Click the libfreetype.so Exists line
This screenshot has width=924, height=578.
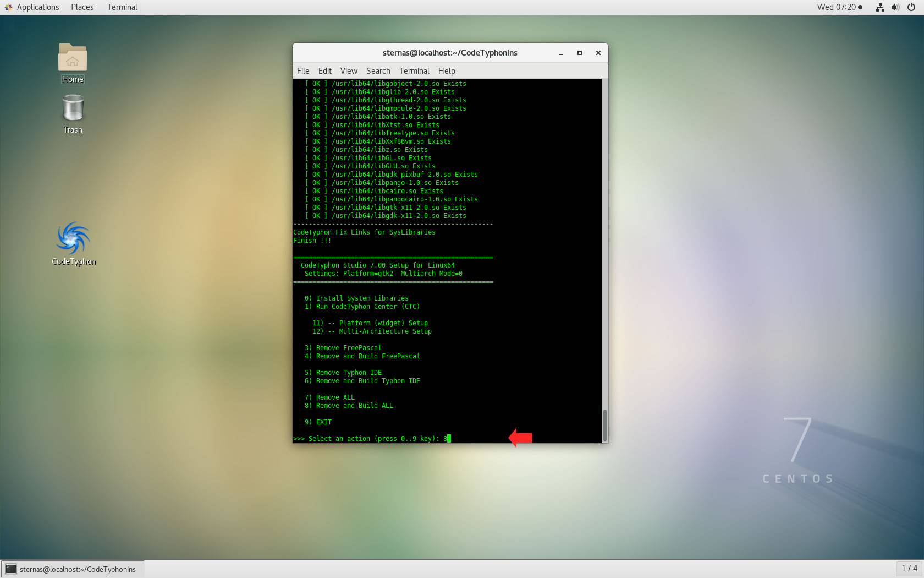coord(380,133)
